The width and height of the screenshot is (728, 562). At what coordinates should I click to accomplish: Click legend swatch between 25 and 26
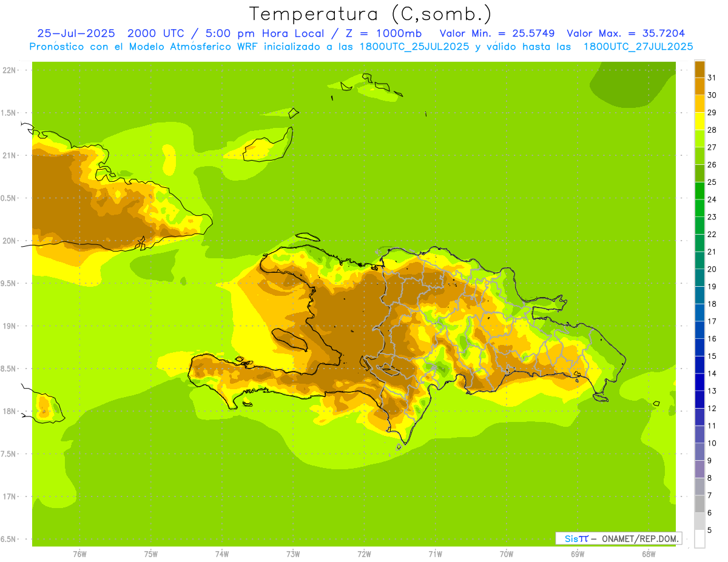[699, 173]
